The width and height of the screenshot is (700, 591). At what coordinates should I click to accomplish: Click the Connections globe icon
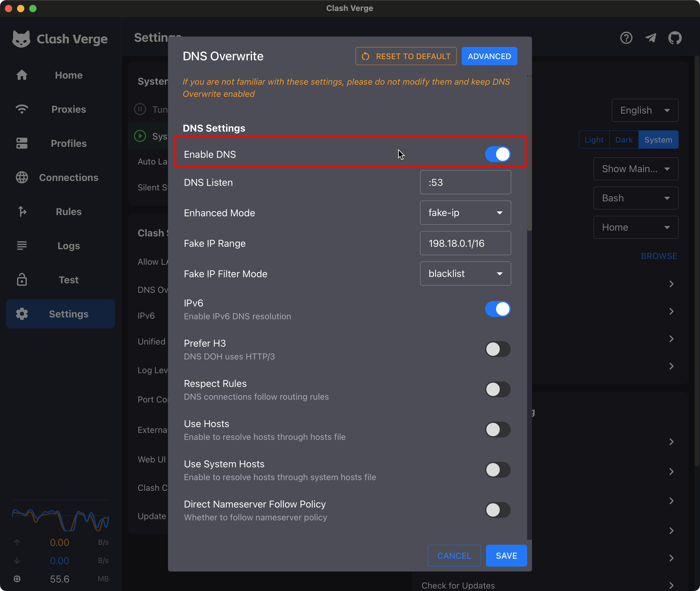22,178
